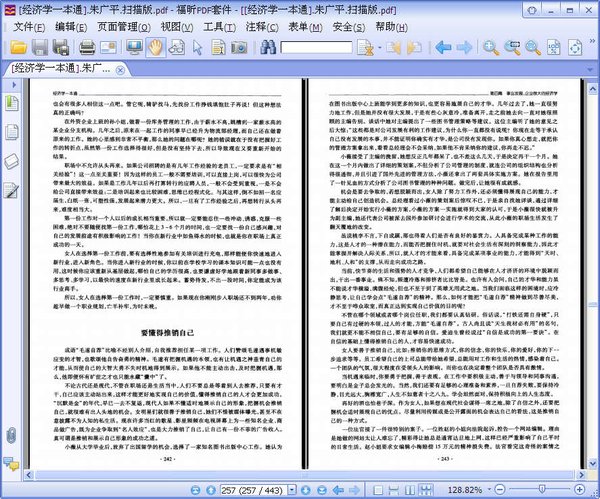Viewport: 600px width, 499px height.
Task: Choose the Select Text tool
Action: coord(218,47)
